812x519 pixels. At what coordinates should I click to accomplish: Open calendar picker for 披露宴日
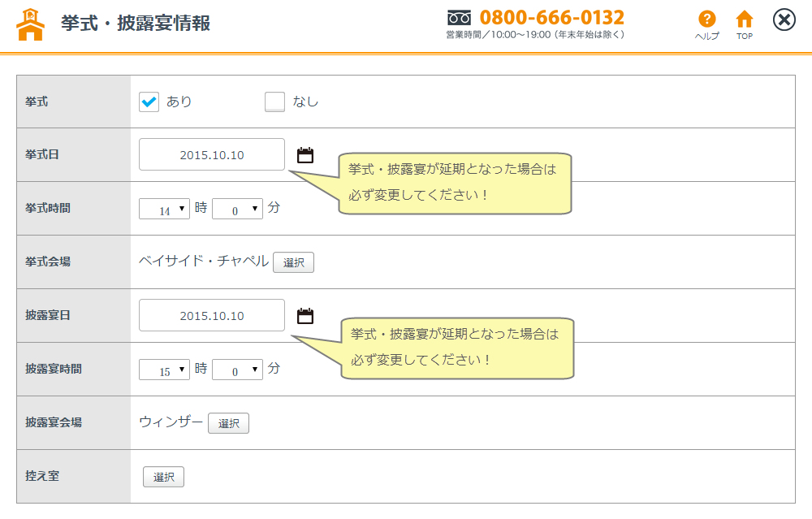pos(305,316)
